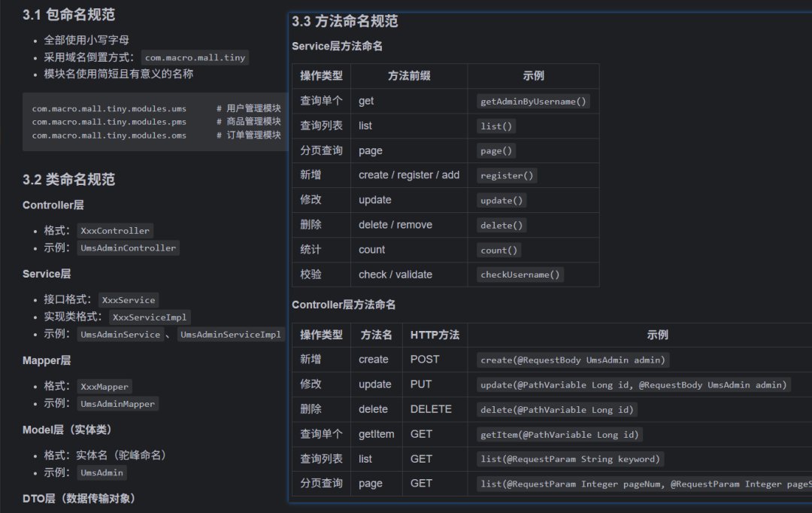This screenshot has height=513, width=812.
Task: Select the count() example code
Action: (498, 250)
